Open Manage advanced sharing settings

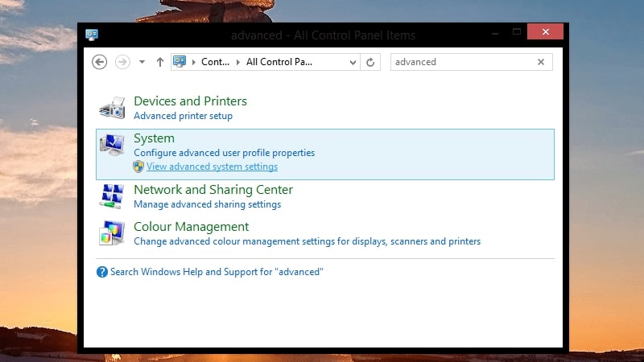click(x=207, y=204)
